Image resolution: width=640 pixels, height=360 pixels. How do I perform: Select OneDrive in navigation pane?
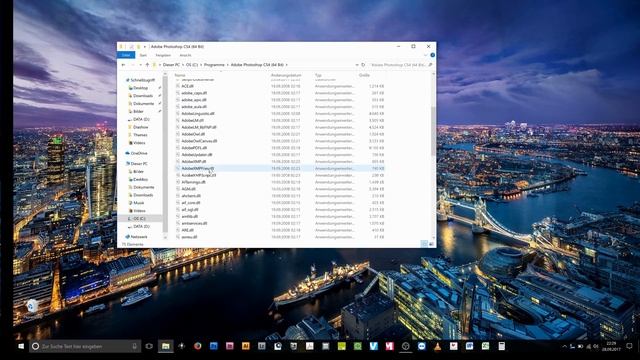[139, 153]
